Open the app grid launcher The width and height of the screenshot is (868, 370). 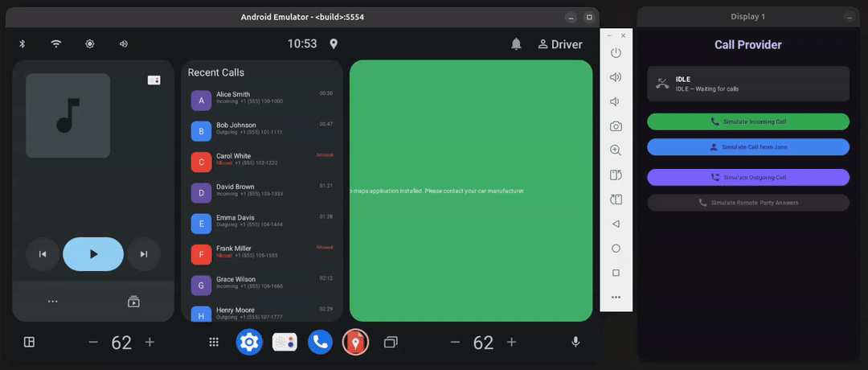point(214,343)
